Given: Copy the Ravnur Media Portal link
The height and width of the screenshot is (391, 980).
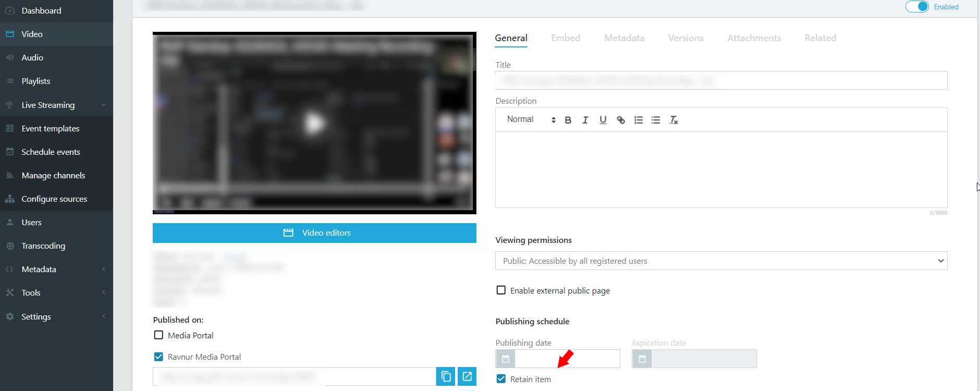Looking at the screenshot, I should (446, 376).
